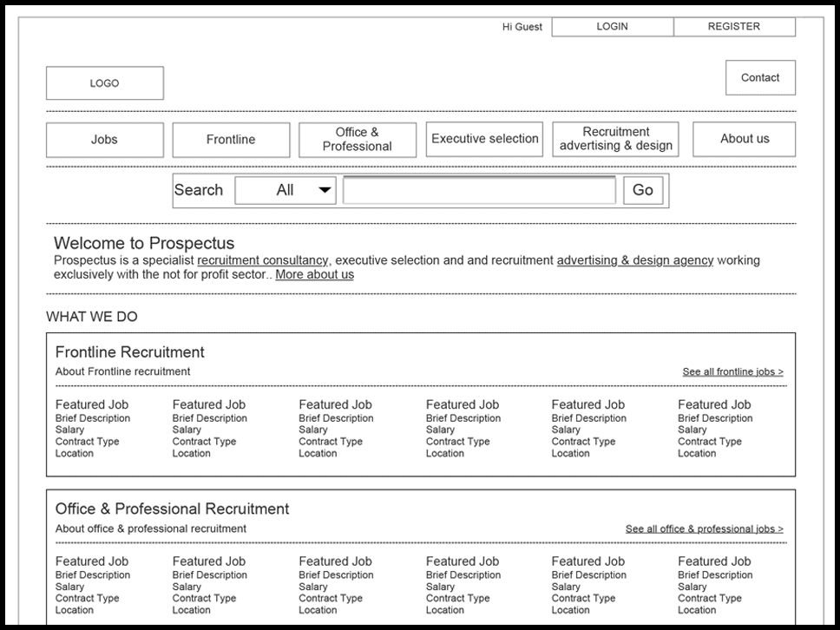This screenshot has width=840, height=630.
Task: Open the About us navigation item
Action: tap(744, 140)
